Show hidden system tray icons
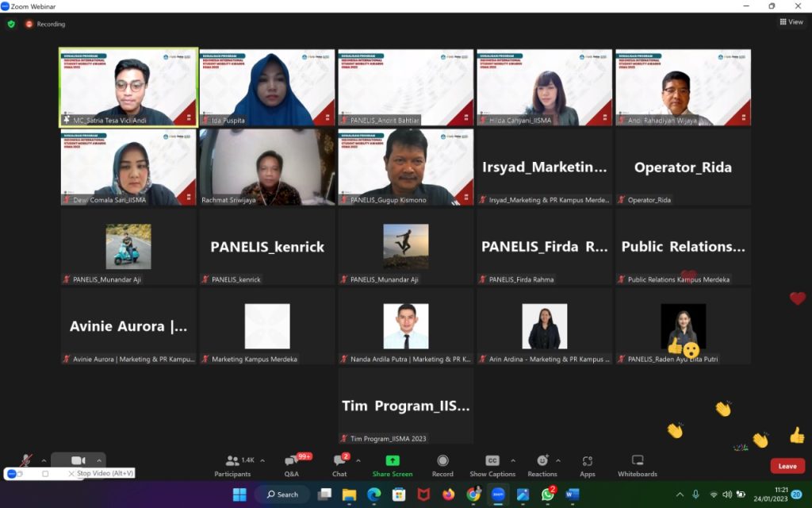The width and height of the screenshot is (812, 508). [x=680, y=495]
